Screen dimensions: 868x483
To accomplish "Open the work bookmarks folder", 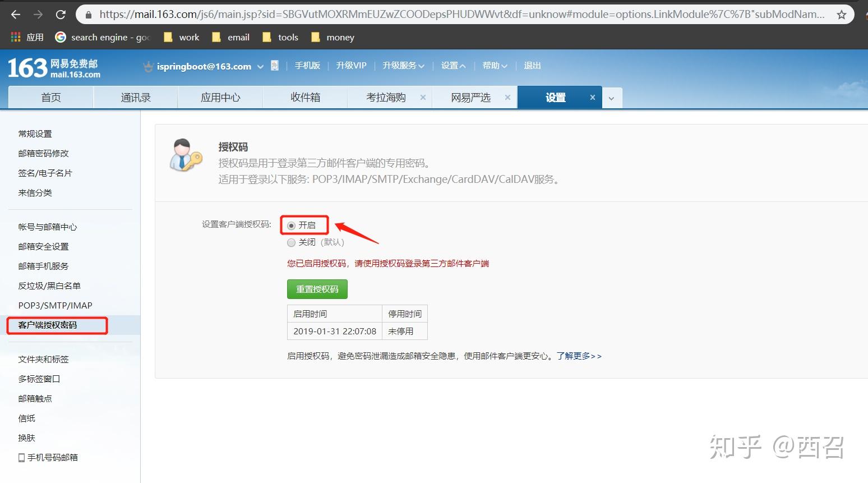I will pos(181,37).
